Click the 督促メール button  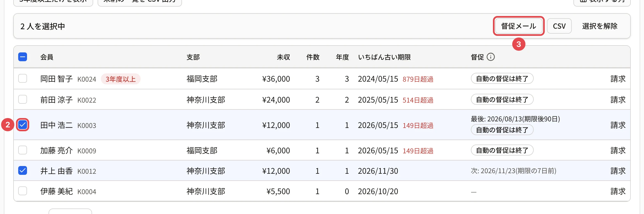(519, 26)
